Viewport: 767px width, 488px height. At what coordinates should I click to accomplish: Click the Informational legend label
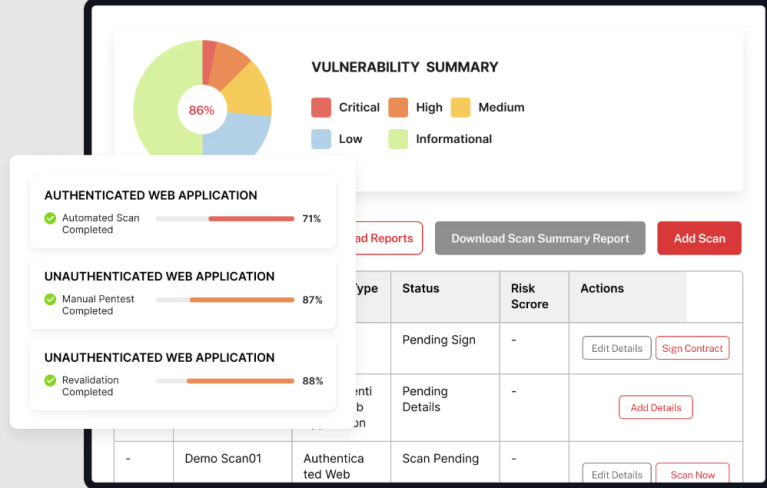point(454,139)
